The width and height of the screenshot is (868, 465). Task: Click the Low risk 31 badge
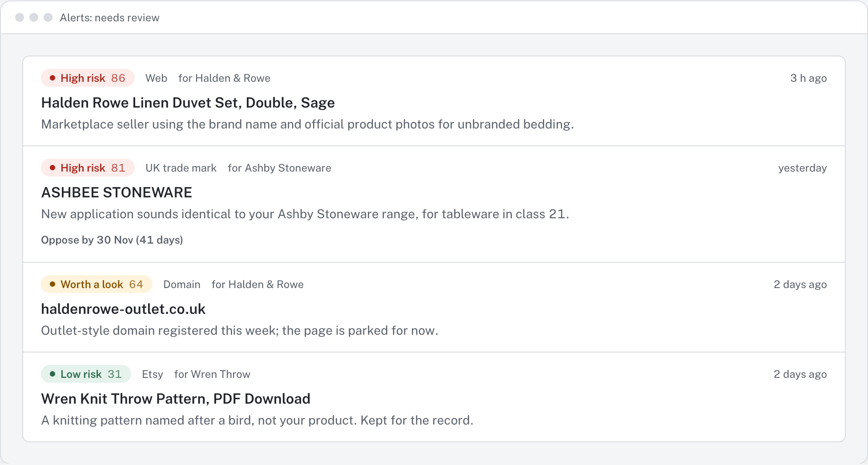(86, 374)
